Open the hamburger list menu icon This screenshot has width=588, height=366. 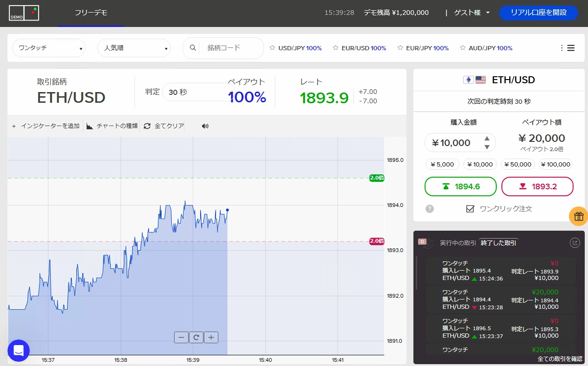pos(571,48)
